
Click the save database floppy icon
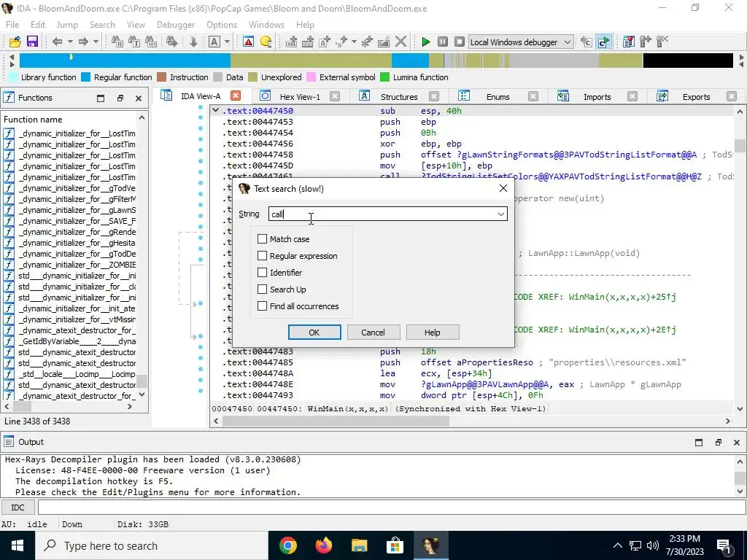[32, 42]
